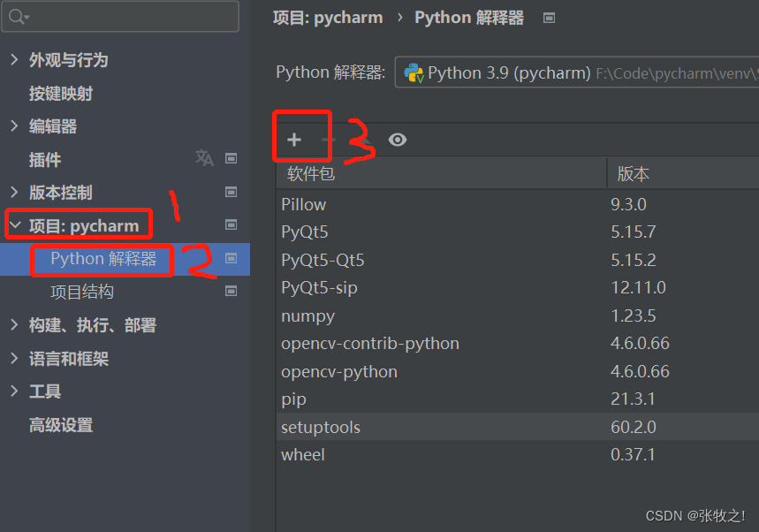The image size is (759, 532).
Task: Click the project-level icon beside 项目结构
Action: (231, 291)
